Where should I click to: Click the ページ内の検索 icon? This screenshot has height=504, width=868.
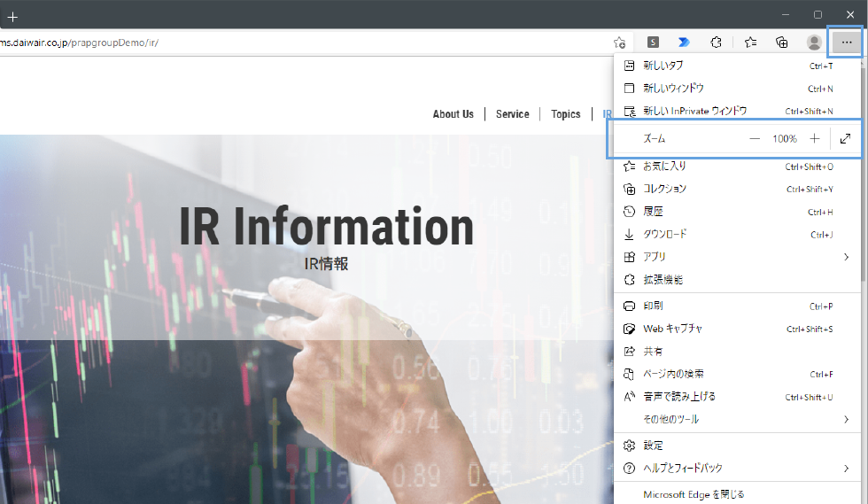[x=629, y=374]
